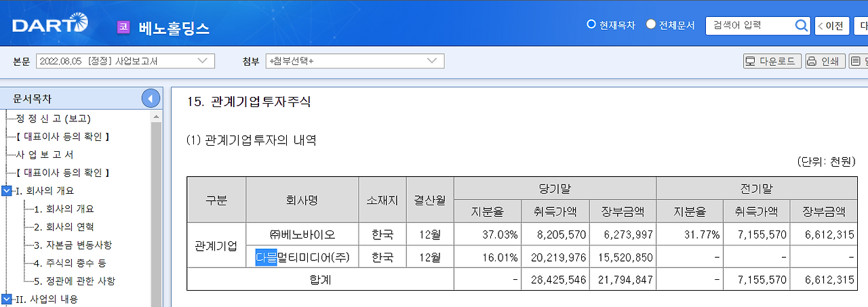This screenshot has width=868, height=307.
Task: Click the 6,273,997 book value cell
Action: pos(623,234)
